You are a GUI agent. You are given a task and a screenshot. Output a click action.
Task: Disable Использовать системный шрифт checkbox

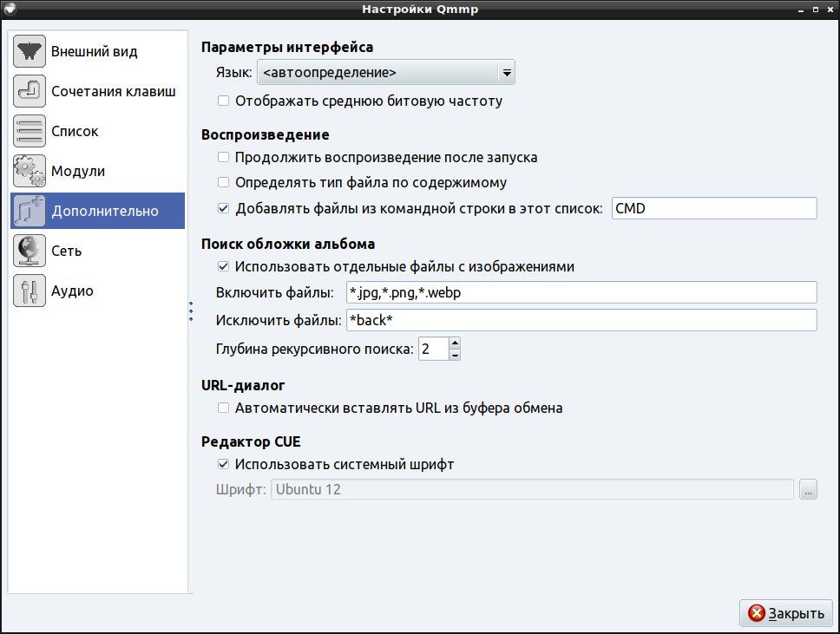pos(223,465)
